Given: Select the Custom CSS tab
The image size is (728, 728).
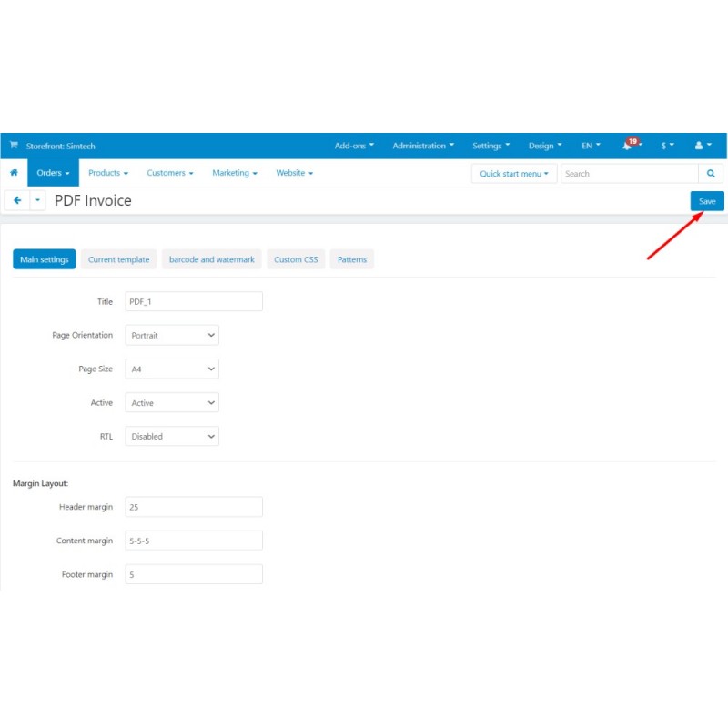Looking at the screenshot, I should coord(296,259).
